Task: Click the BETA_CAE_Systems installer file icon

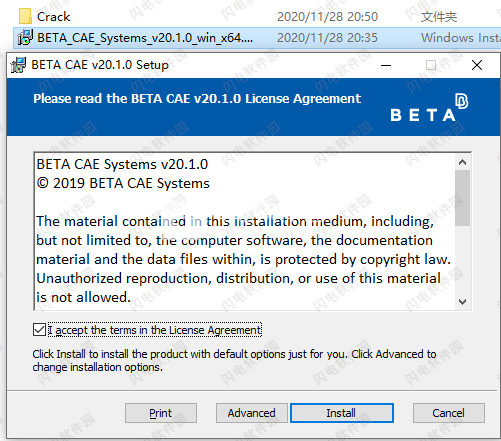Action: pos(25,37)
